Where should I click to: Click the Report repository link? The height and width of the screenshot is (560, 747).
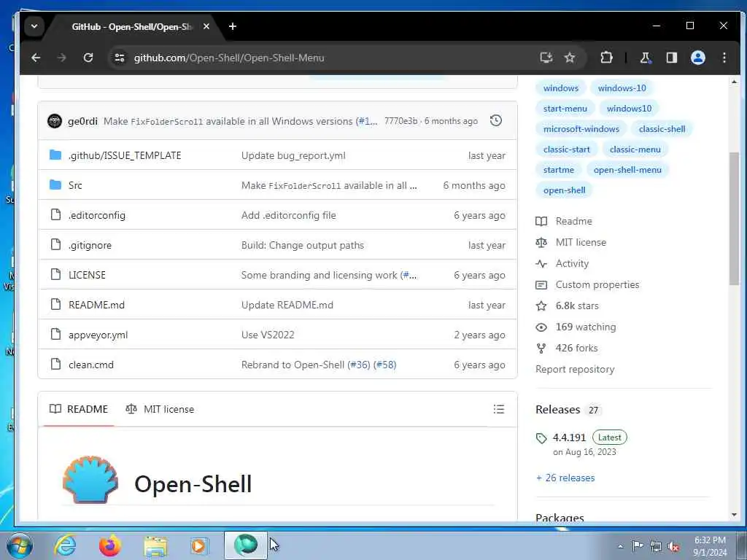575,369
